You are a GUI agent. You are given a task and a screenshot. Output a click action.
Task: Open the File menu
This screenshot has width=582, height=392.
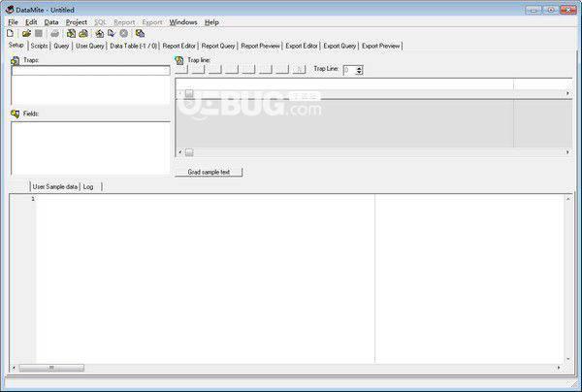[x=13, y=22]
